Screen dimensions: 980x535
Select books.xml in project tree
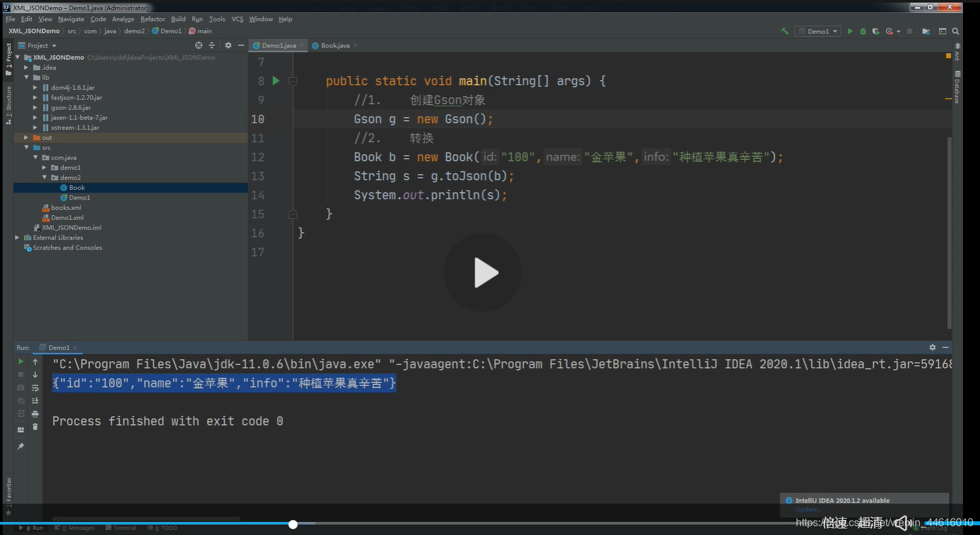point(66,207)
